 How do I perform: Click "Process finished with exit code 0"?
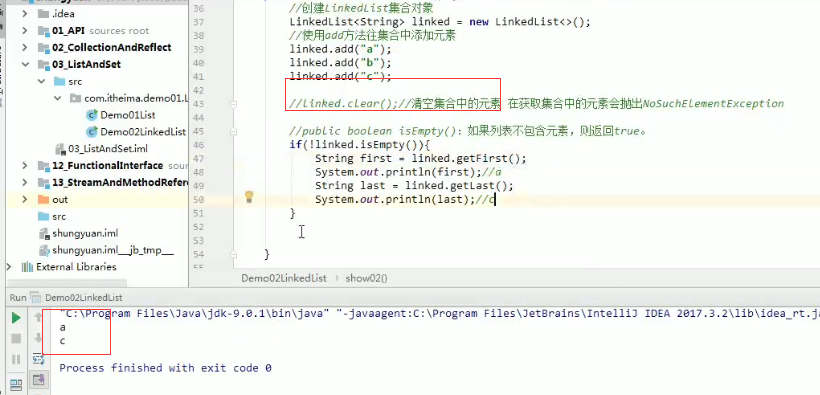coord(165,368)
